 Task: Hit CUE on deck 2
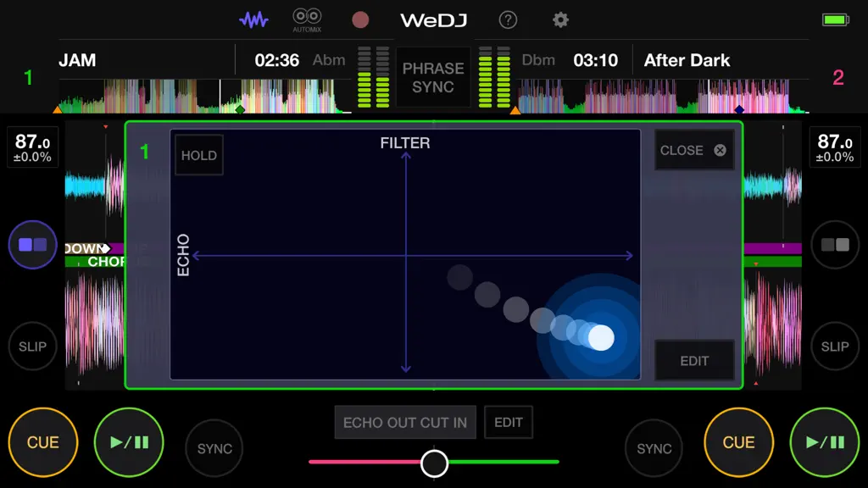coord(738,442)
